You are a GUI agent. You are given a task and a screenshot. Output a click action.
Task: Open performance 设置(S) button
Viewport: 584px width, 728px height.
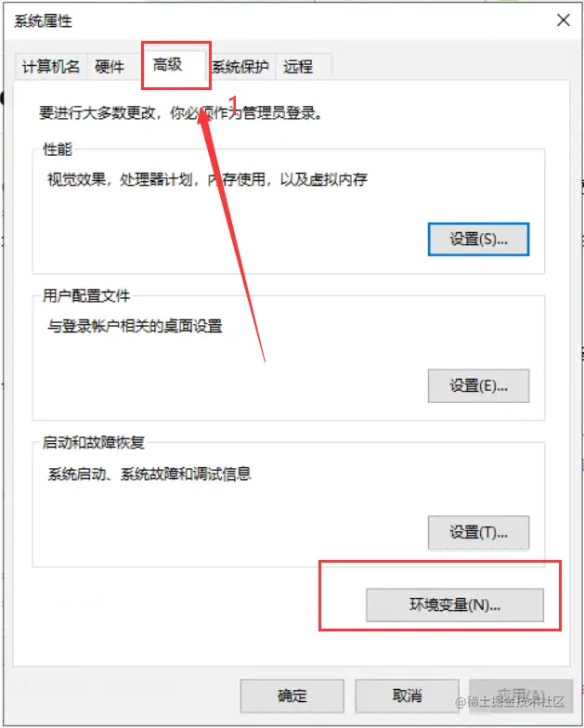tap(478, 240)
